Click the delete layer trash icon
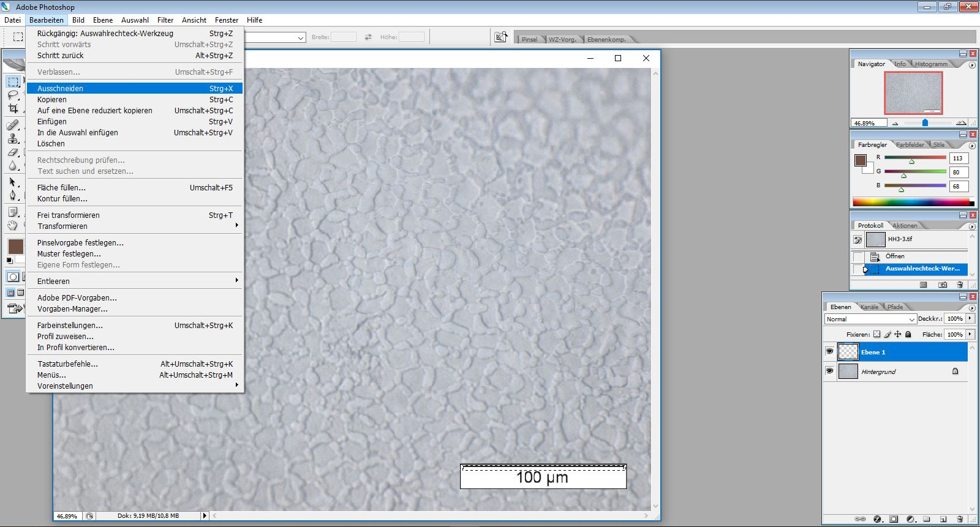Viewport: 980px width, 527px height. [960, 519]
